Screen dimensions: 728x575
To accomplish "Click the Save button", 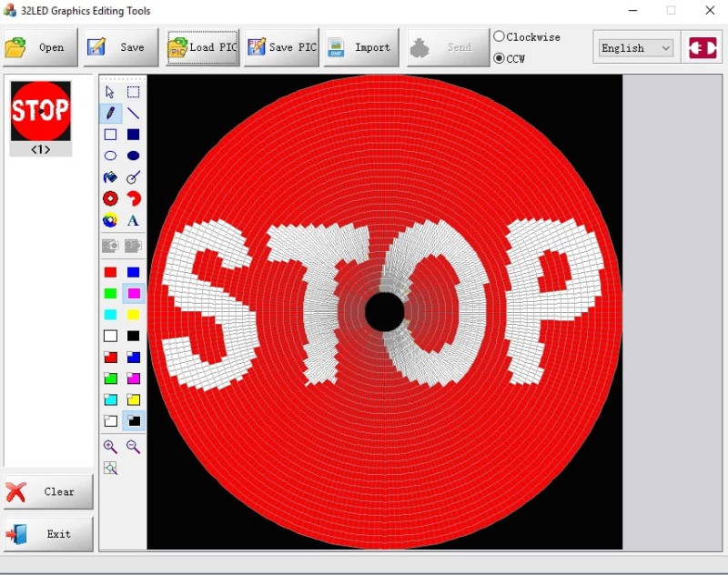I will pos(121,47).
